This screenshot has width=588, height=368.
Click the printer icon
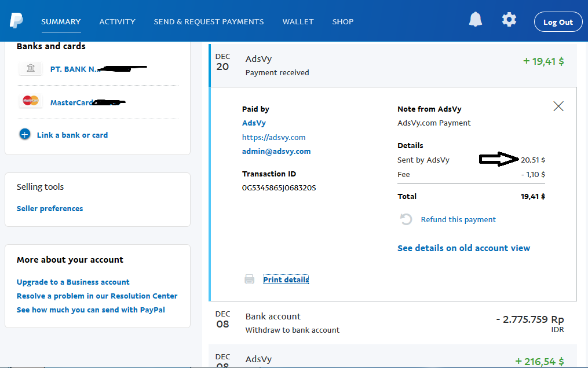(x=249, y=279)
